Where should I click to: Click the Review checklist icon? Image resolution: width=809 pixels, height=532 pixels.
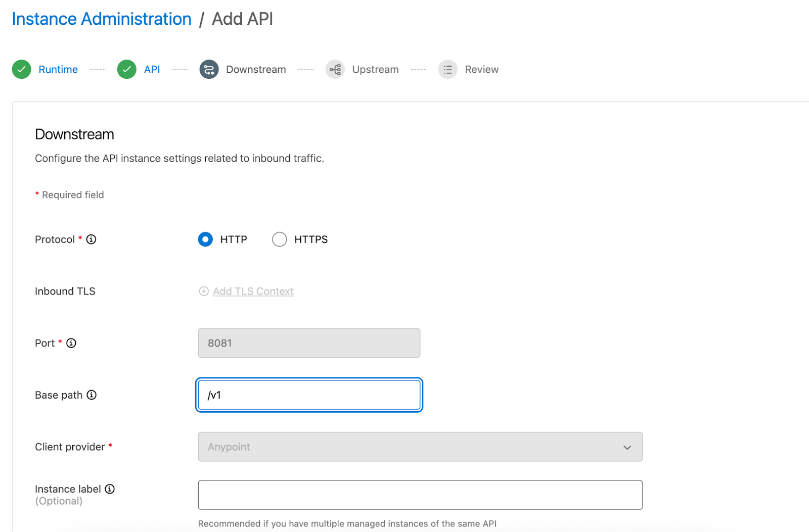[447, 69]
